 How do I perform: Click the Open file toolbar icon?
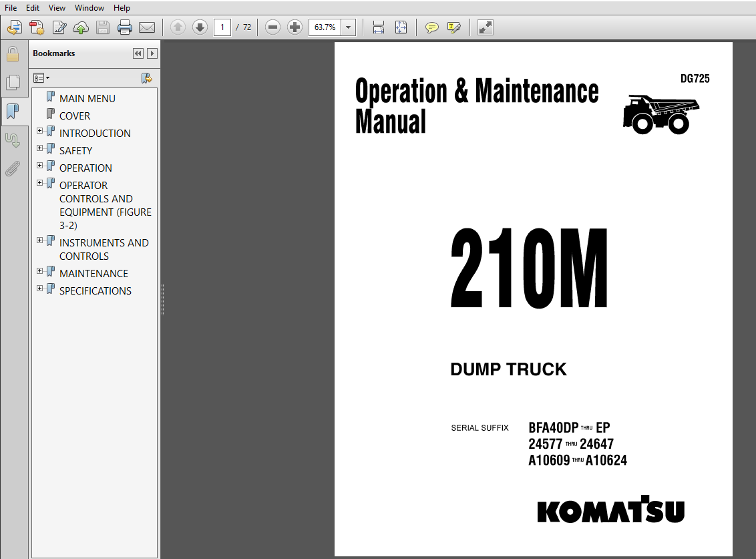coord(15,27)
